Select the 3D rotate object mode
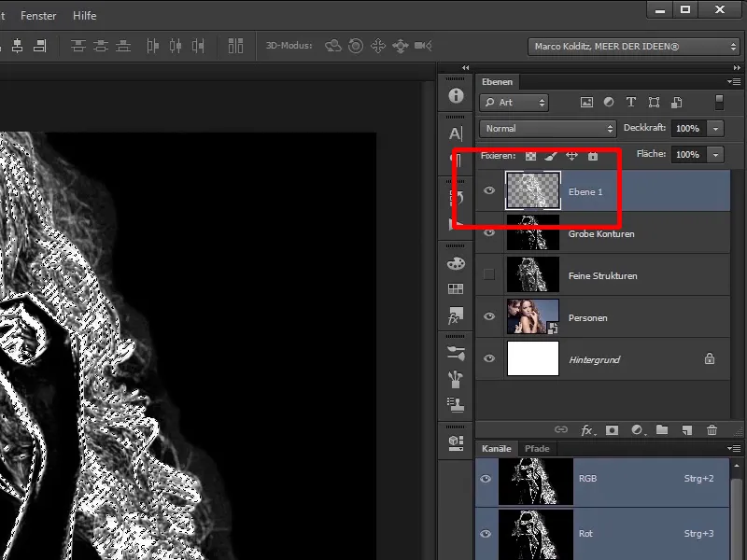Screen dimensions: 747x560 (333, 46)
